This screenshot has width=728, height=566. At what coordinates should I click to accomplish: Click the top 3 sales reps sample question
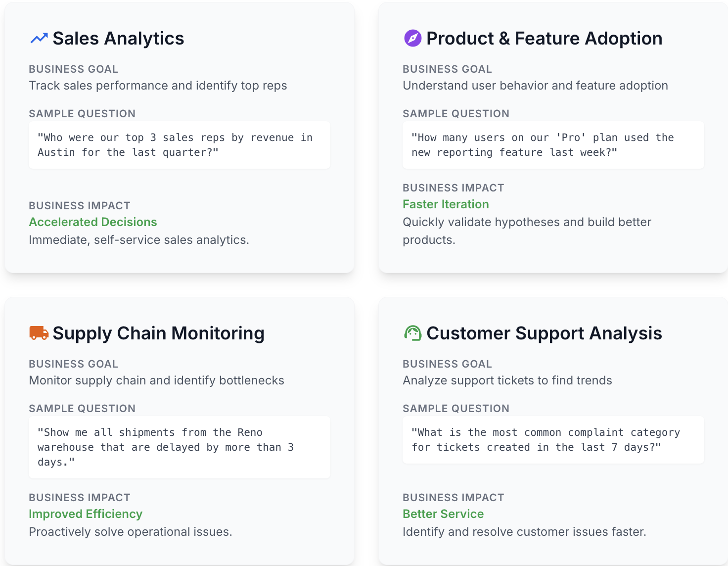pos(179,145)
